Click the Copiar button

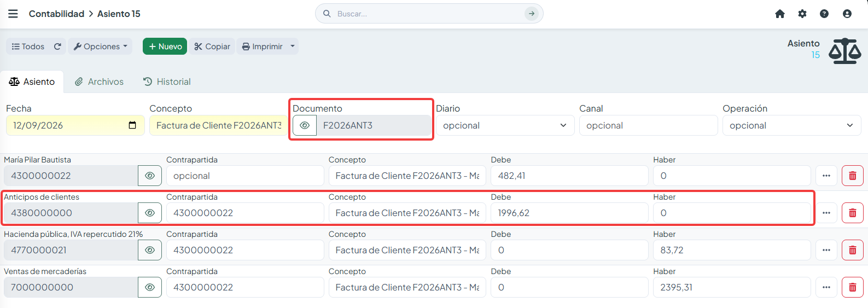tap(212, 47)
